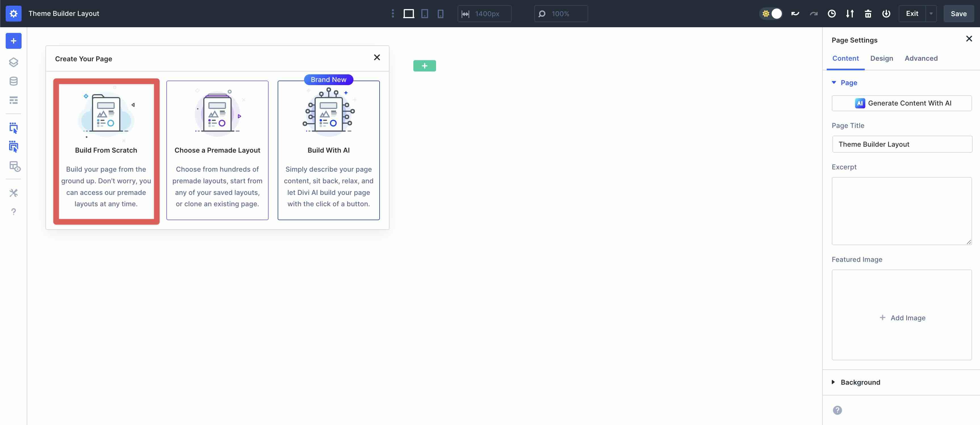
Task: Click the wireframe mode icon in sidebar
Action: pos(14,100)
